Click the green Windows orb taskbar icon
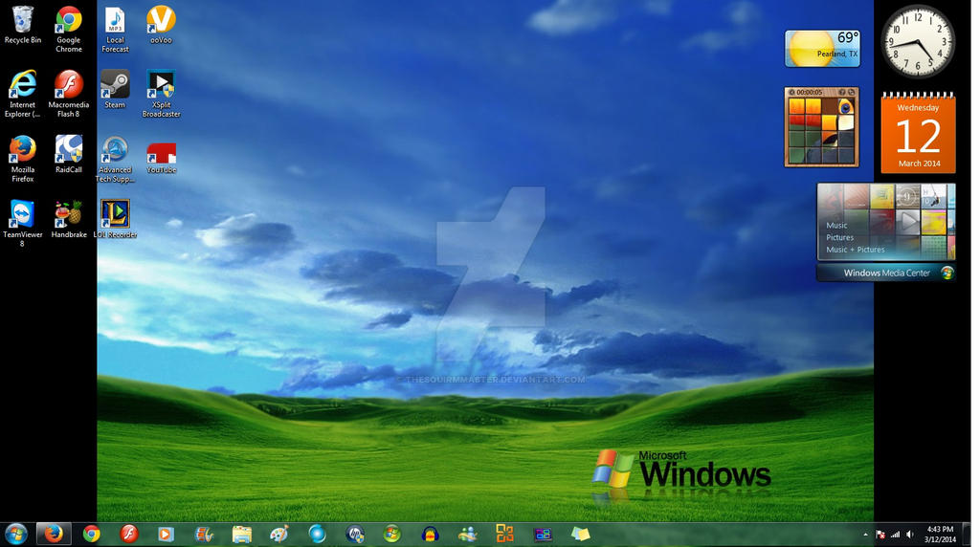 click(x=391, y=534)
